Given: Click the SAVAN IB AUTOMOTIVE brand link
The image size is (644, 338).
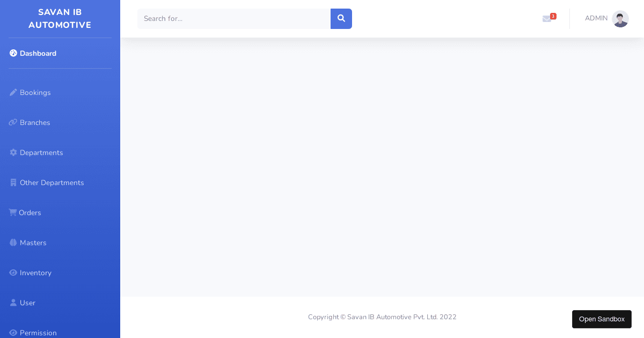Looking at the screenshot, I should pos(60,19).
